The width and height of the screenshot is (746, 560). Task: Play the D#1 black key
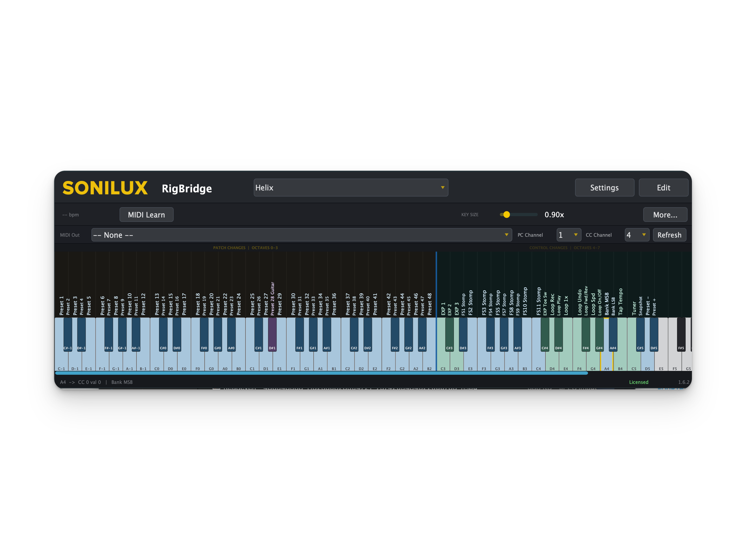tap(272, 334)
